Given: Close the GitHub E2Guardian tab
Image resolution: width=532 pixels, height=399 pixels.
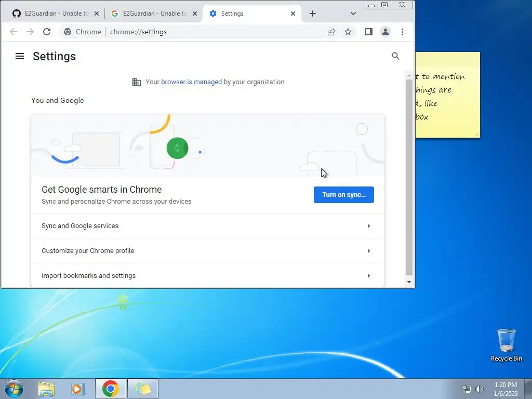Looking at the screenshot, I should [x=97, y=14].
